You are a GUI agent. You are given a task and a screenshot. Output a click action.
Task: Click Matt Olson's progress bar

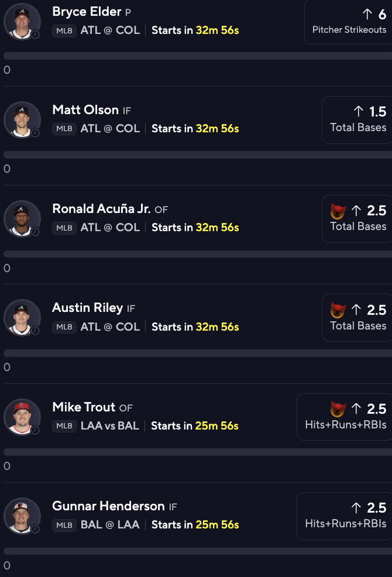198,154
